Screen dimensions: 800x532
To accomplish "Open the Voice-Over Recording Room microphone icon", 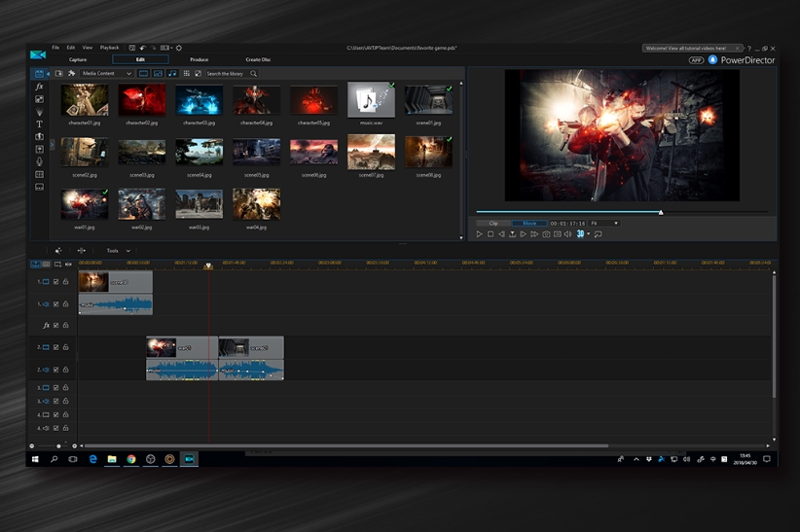I will coord(39,161).
